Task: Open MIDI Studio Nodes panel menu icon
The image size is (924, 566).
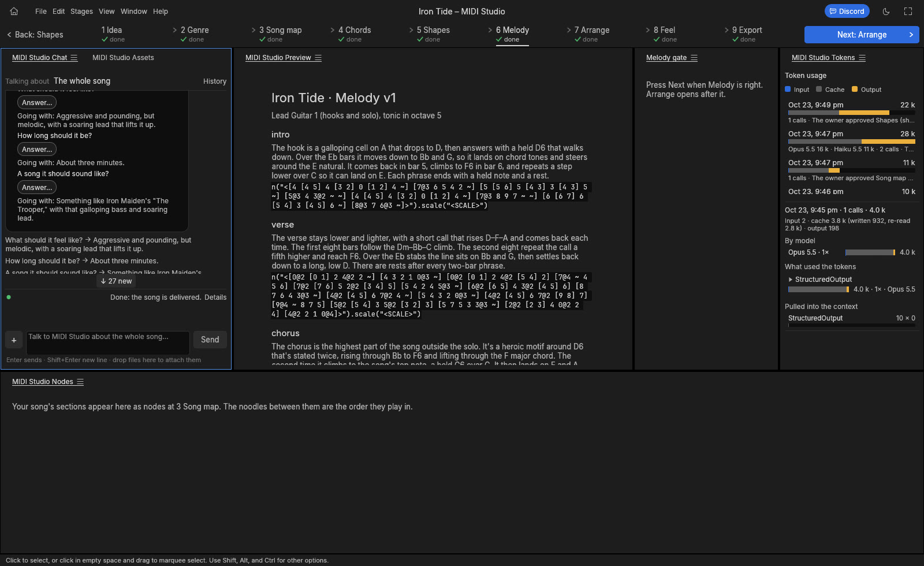Action: click(x=80, y=382)
